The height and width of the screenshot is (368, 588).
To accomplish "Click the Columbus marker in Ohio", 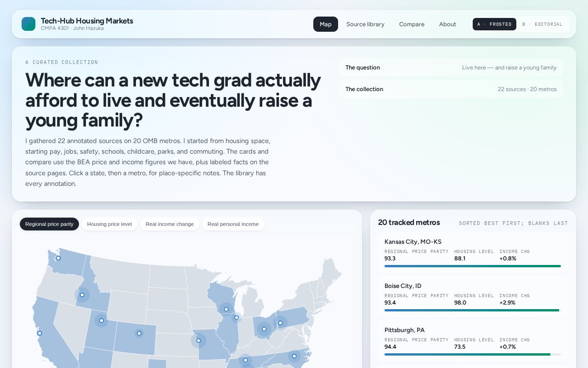I will point(264,329).
